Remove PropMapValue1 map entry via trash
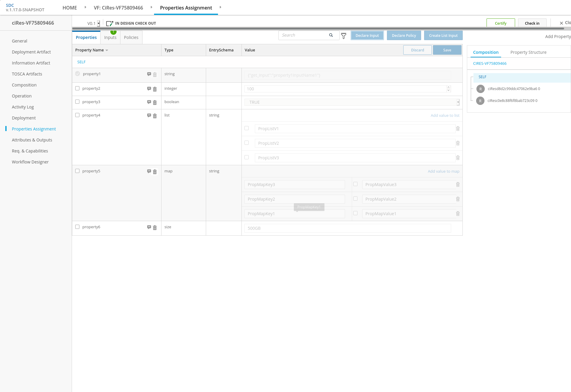The width and height of the screenshot is (571, 392). point(458,214)
